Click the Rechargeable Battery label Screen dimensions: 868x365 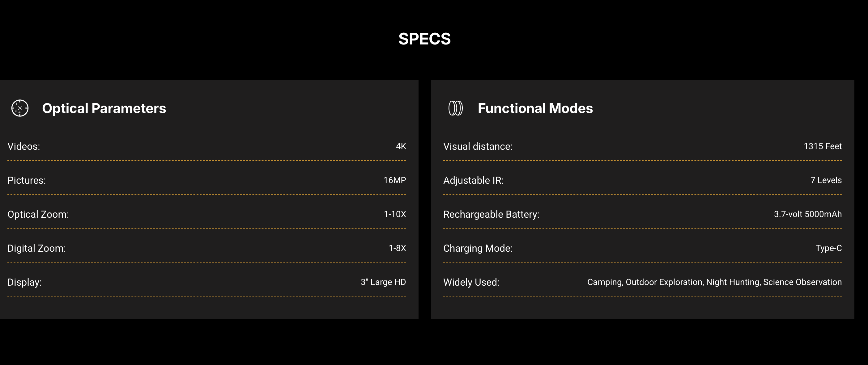(x=491, y=215)
